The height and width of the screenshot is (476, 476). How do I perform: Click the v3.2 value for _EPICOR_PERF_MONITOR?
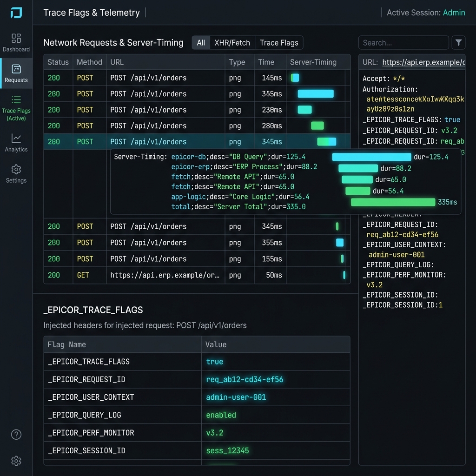click(215, 433)
